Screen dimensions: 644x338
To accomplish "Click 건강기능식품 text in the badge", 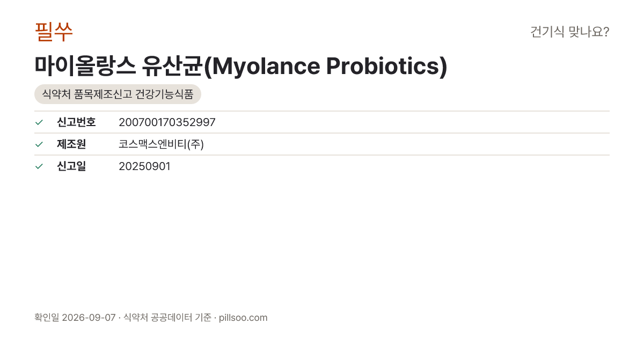I will point(165,94).
